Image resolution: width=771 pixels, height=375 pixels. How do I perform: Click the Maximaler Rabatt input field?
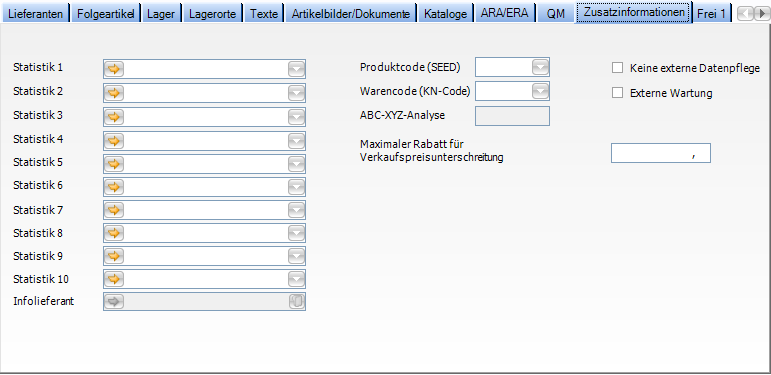pos(661,153)
